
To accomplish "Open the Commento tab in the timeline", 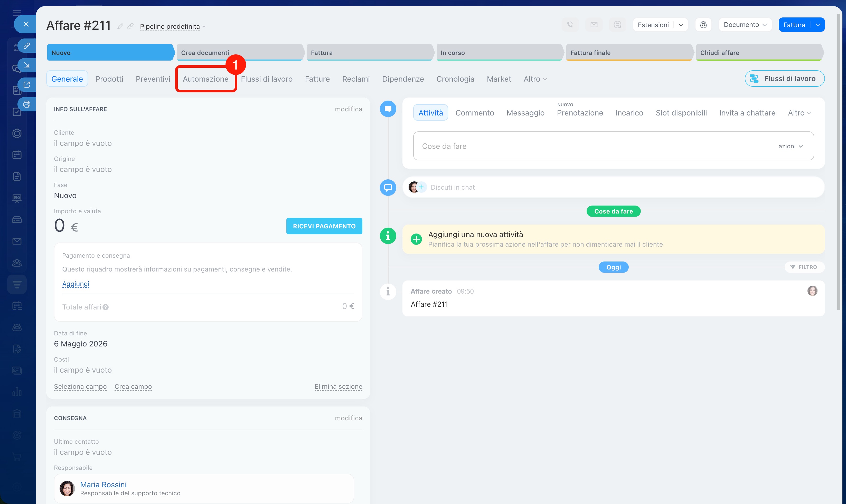I will click(474, 113).
